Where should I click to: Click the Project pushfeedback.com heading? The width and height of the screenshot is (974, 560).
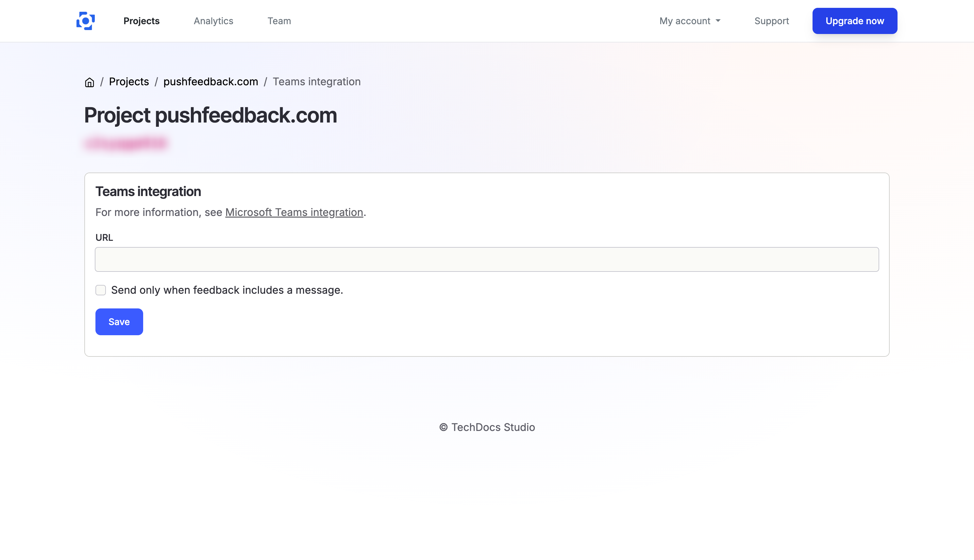tap(210, 115)
